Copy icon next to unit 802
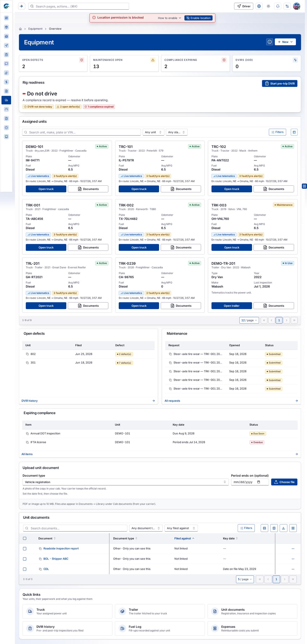307x644 pixels. 27,354
